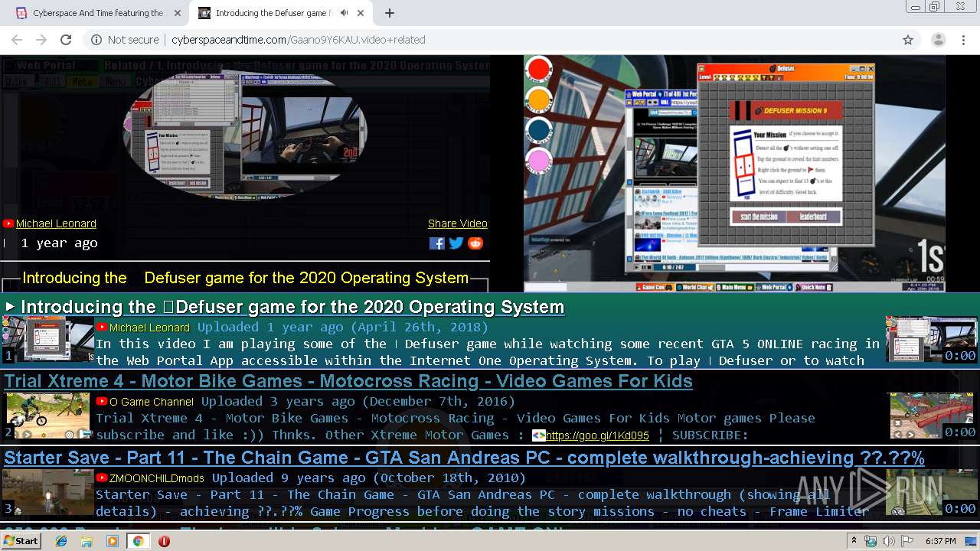The image size is (980, 551).
Task: Open the network status tray icon
Action: tap(871, 541)
